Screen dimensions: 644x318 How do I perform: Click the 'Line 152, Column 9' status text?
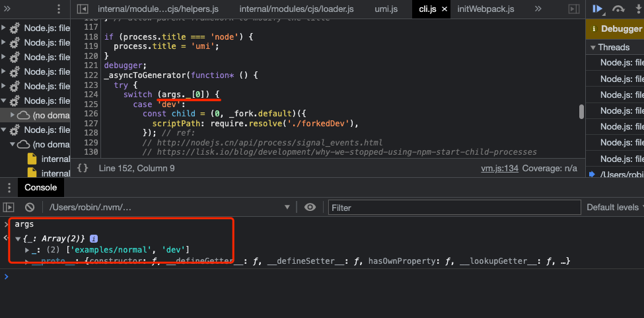pyautogui.click(x=136, y=168)
